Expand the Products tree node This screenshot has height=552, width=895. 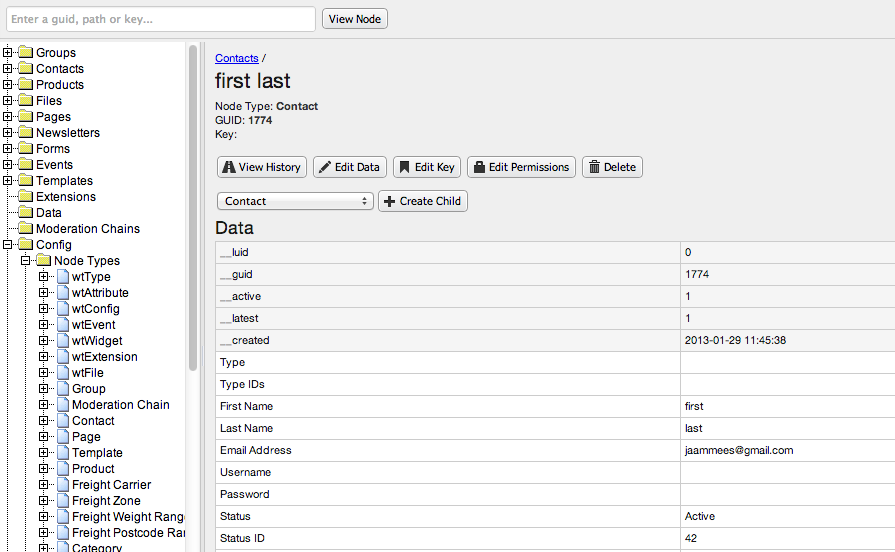click(x=8, y=85)
